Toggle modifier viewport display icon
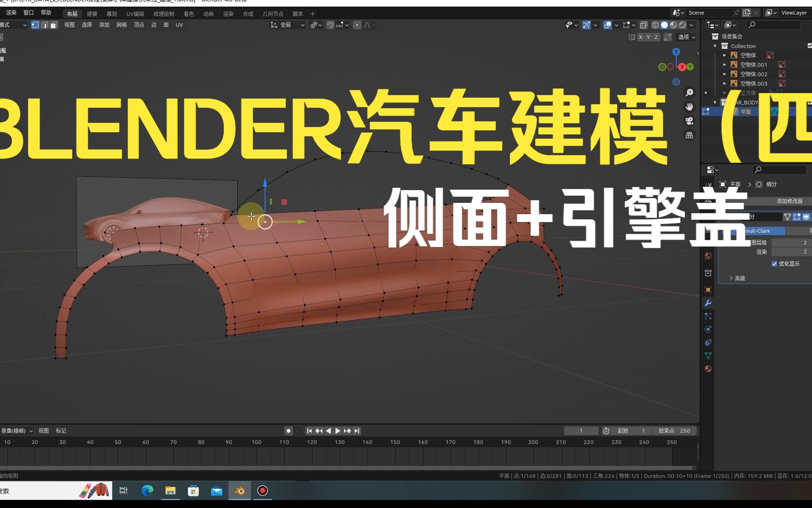The width and height of the screenshot is (812, 508). (x=806, y=217)
